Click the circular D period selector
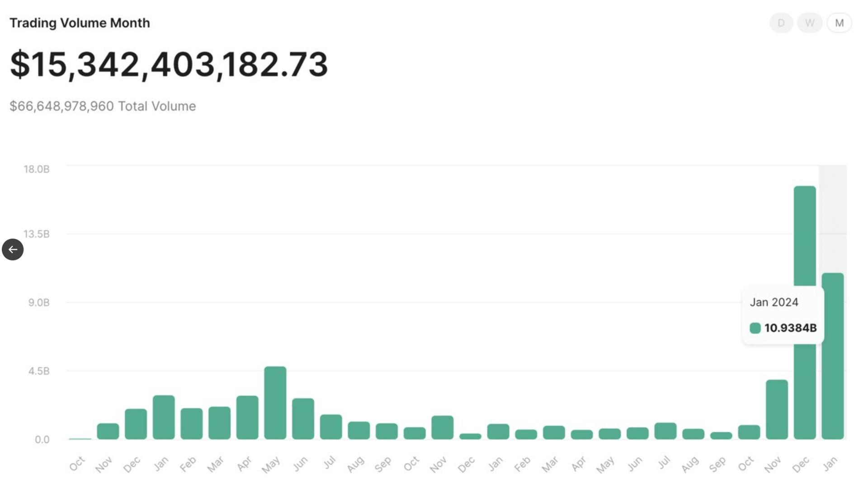Image resolution: width=868 pixels, height=499 pixels. coord(782,23)
